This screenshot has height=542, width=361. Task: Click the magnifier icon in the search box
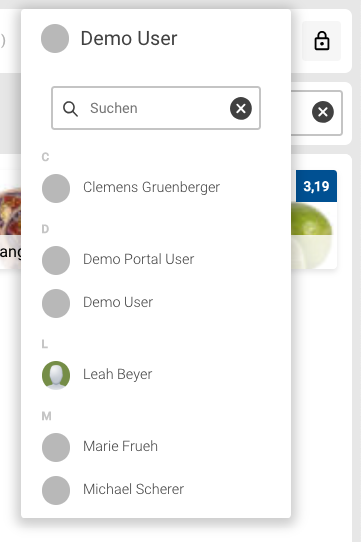tap(70, 109)
